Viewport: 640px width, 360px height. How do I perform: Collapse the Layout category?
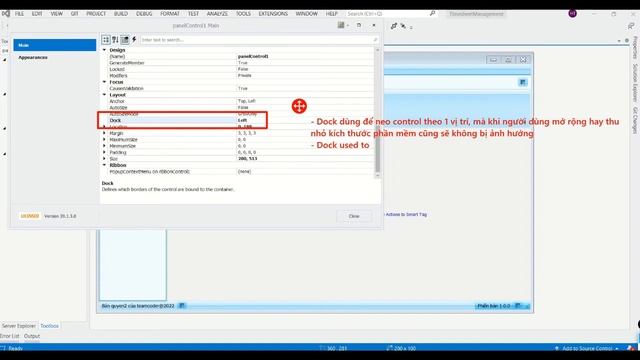click(x=104, y=94)
